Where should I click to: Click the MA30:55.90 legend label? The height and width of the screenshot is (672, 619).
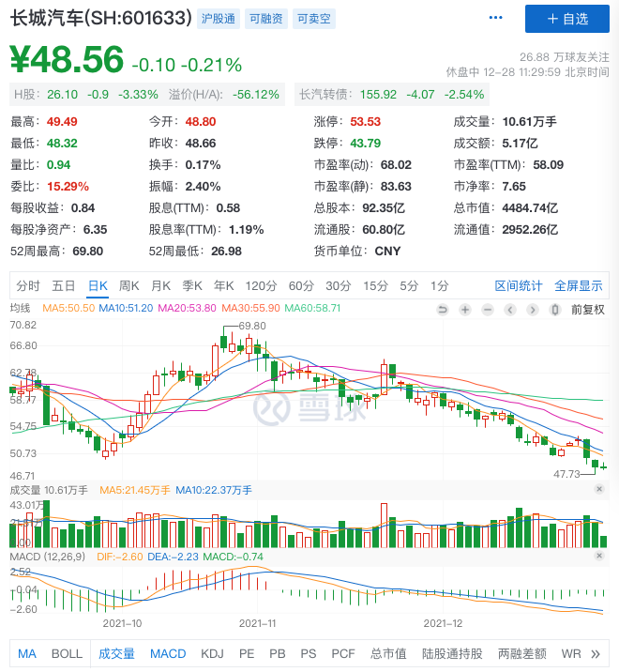[250, 308]
